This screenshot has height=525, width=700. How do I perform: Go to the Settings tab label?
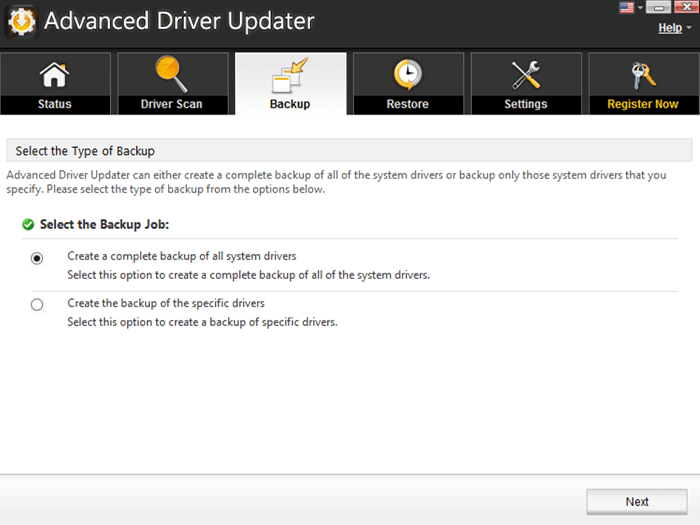[x=526, y=104]
